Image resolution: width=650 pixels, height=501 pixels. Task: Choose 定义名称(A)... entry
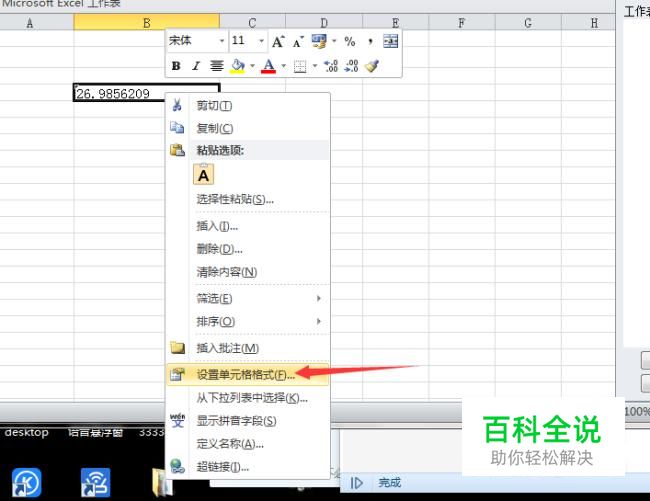tap(247, 444)
